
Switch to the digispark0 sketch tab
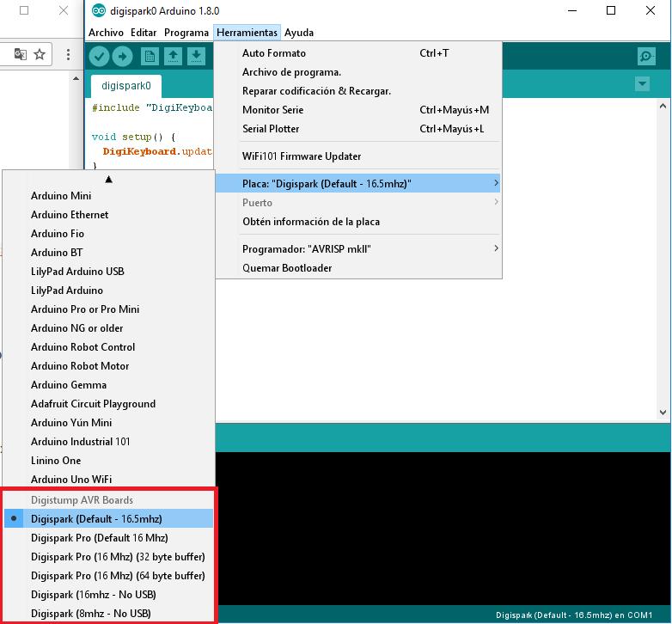[x=125, y=86]
